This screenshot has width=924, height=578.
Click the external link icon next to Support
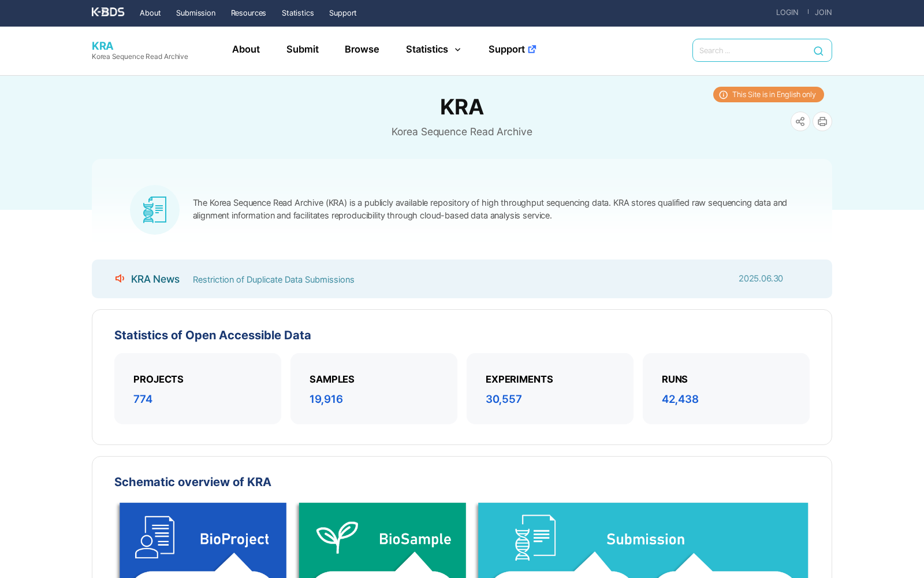[532, 49]
